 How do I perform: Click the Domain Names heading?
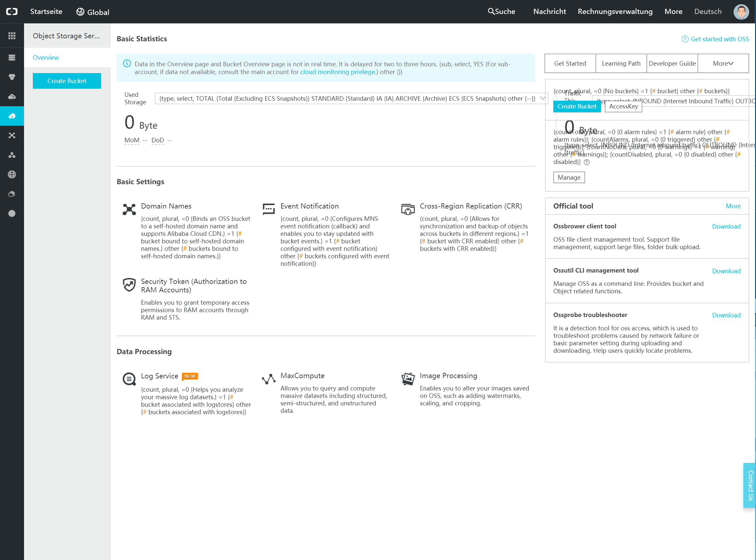(166, 206)
